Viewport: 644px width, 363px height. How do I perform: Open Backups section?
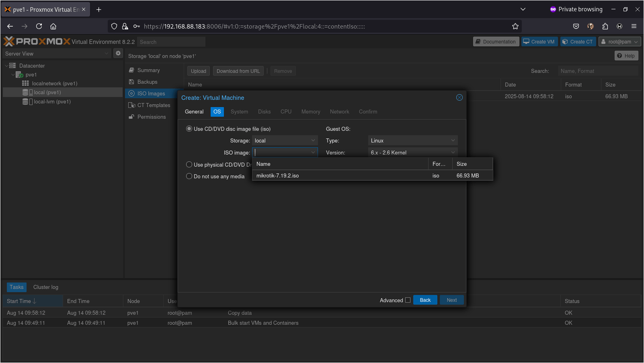click(x=147, y=82)
